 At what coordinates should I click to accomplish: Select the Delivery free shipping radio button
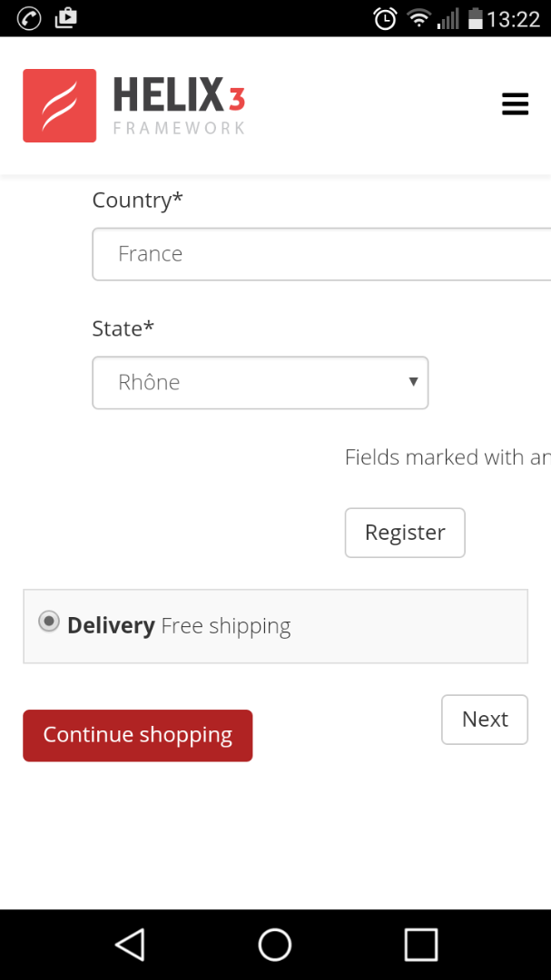point(49,622)
